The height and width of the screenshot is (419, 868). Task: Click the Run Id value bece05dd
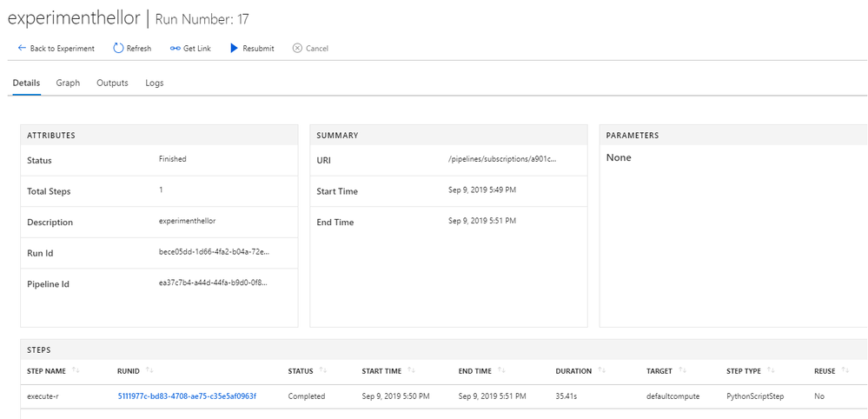coord(215,252)
